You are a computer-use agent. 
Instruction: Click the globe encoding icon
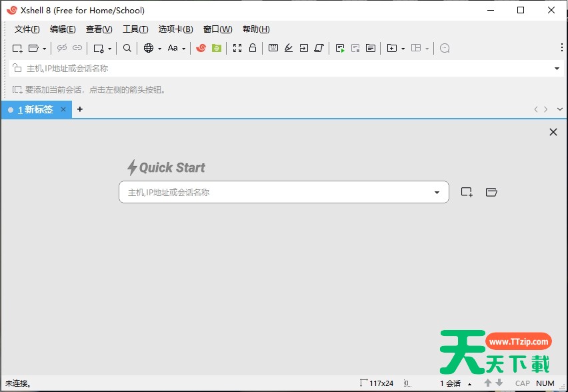pyautogui.click(x=149, y=48)
